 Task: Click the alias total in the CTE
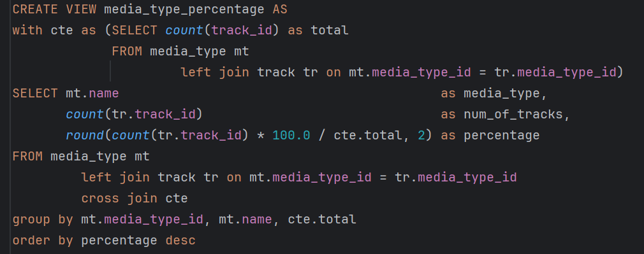pos(330,31)
